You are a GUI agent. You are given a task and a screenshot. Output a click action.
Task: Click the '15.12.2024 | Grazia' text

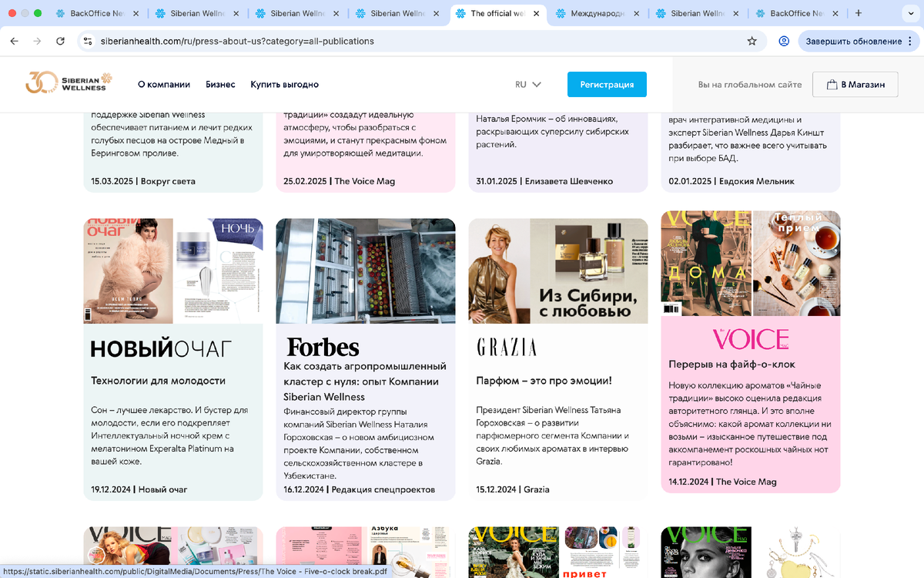point(513,489)
